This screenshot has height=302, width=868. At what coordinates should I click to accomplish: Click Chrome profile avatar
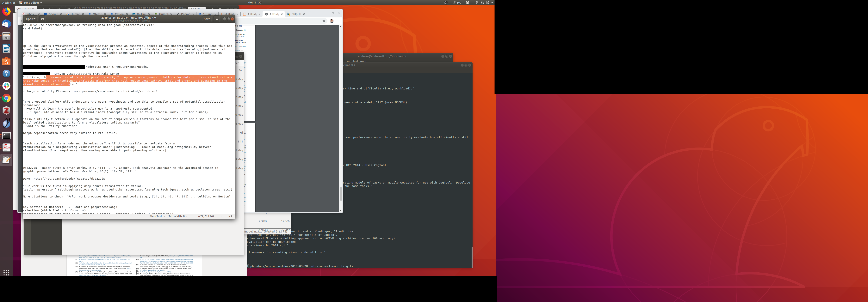point(332,21)
